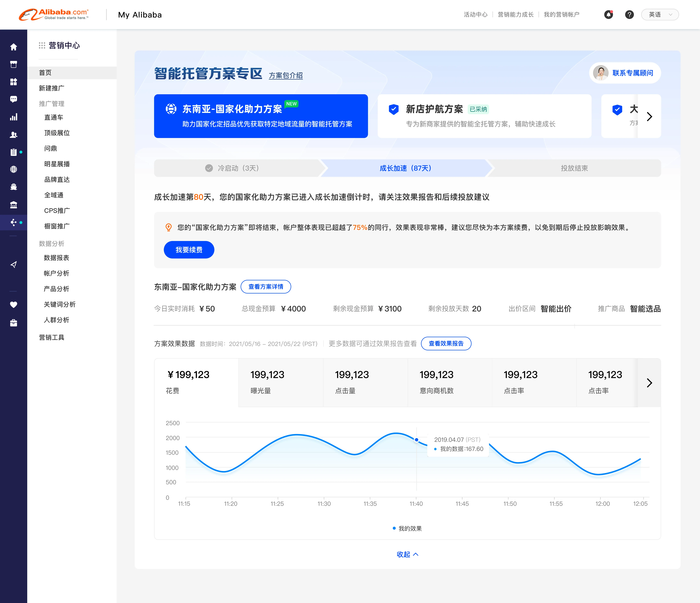
Task: Click the home icon in dark sidebar
Action: tap(13, 47)
